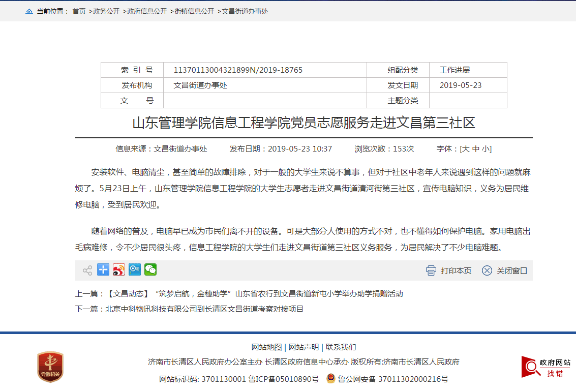Set the font size to 小
Screen dimensions: 576x392
(486, 149)
